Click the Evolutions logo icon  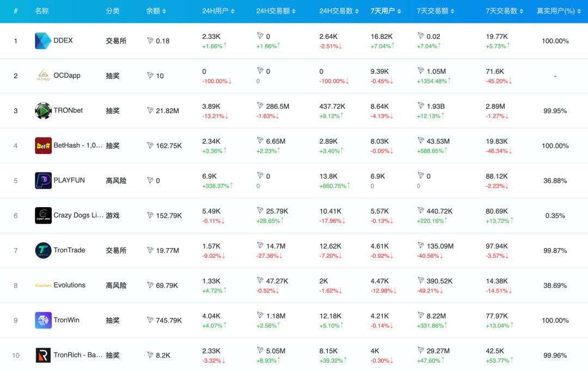click(x=43, y=286)
